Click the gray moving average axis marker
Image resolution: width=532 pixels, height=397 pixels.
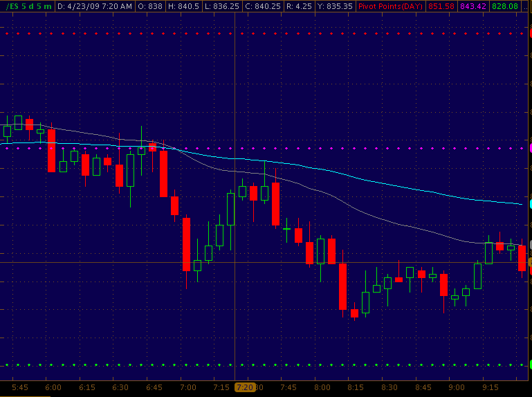pyautogui.click(x=529, y=245)
